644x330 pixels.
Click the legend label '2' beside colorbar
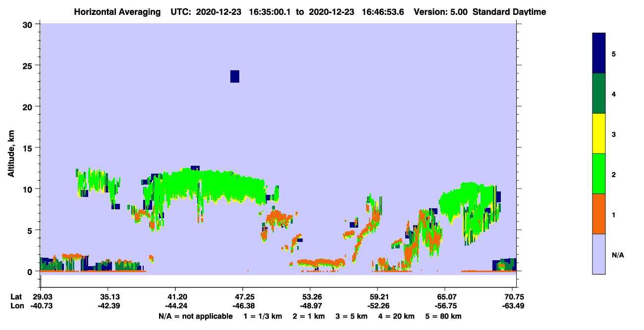point(614,174)
